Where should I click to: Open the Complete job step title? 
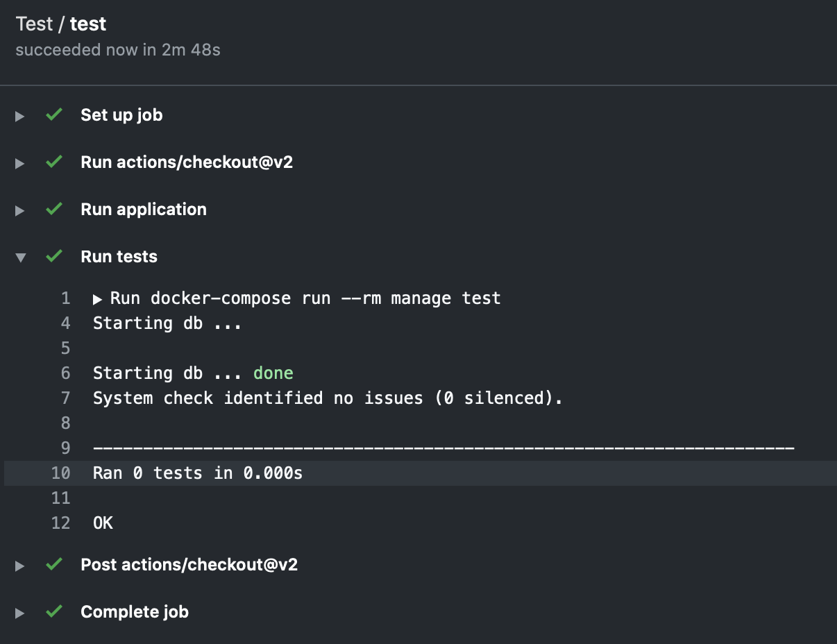135,612
